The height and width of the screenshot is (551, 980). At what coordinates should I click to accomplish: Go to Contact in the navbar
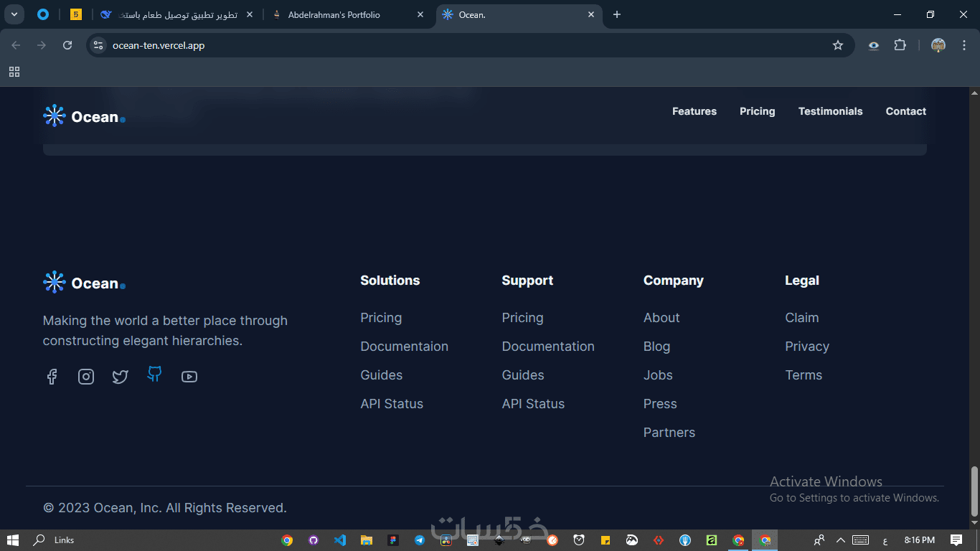click(x=906, y=111)
